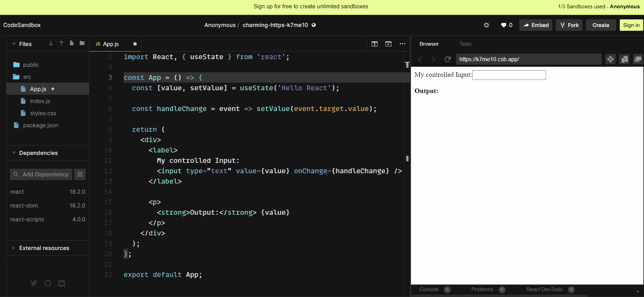
Task: Select the react-scripts dependency row
Action: pyautogui.click(x=48, y=219)
